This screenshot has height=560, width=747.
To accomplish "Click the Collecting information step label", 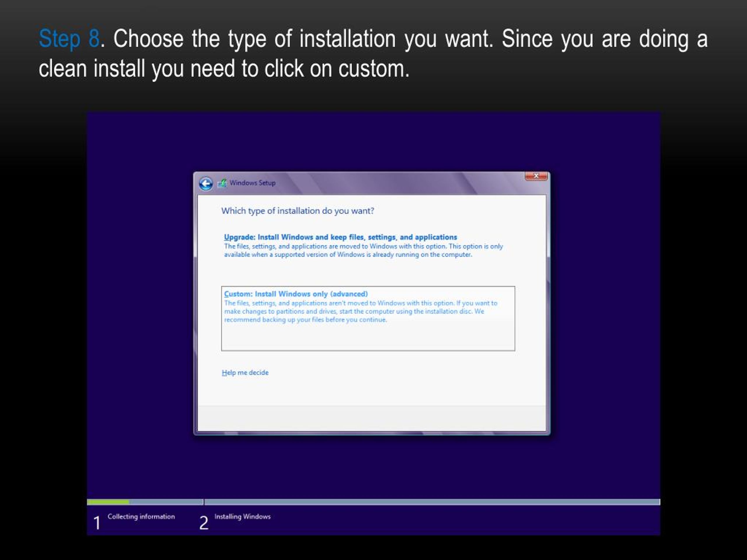I will pos(141,517).
